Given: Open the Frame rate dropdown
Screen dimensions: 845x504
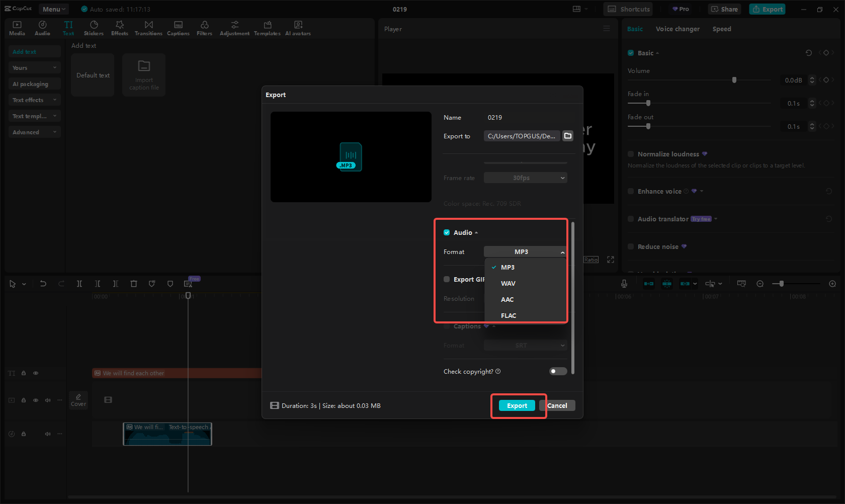Looking at the screenshot, I should 525,178.
